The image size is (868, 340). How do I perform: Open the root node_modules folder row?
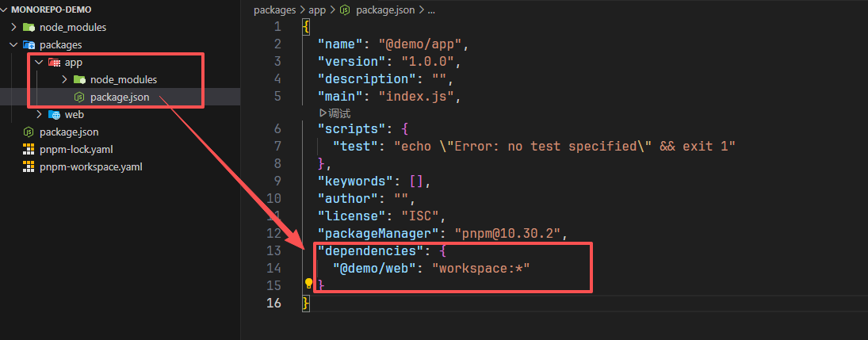[x=120, y=27]
